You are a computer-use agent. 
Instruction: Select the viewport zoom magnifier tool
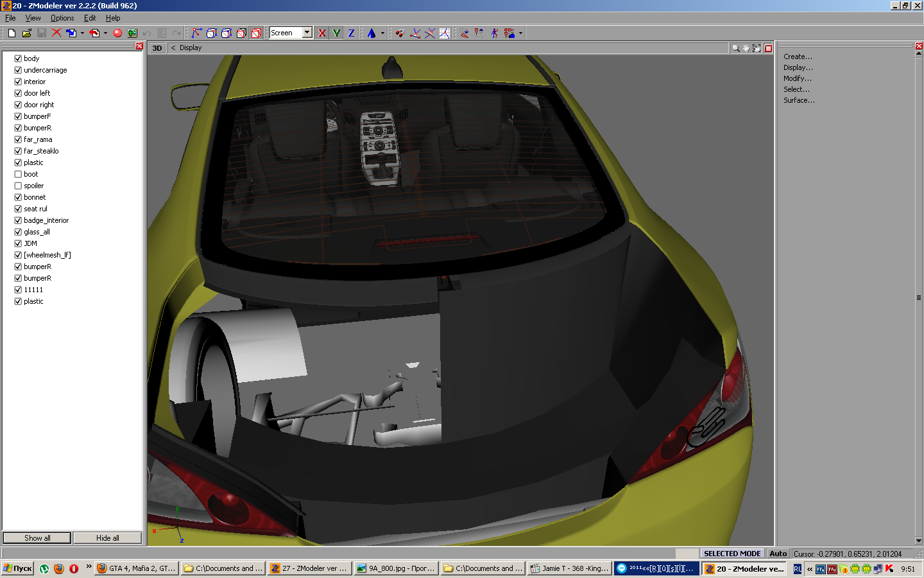[x=735, y=48]
